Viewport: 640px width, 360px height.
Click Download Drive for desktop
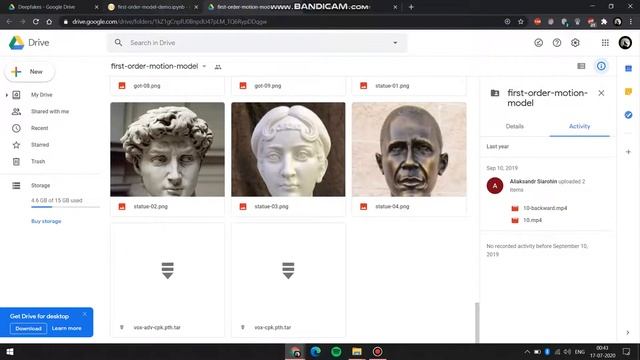(x=28, y=329)
